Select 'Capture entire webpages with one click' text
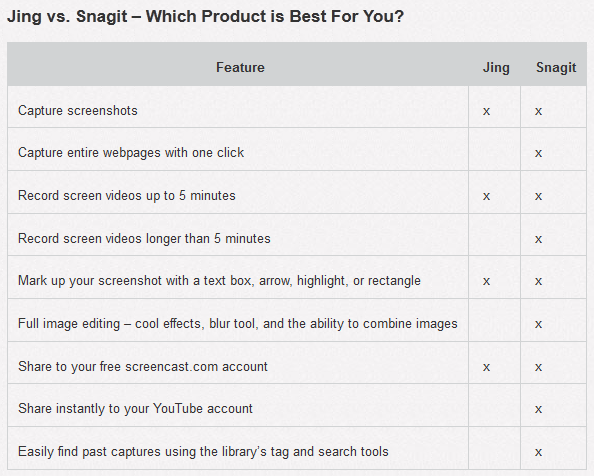The image size is (594, 476). (x=131, y=153)
